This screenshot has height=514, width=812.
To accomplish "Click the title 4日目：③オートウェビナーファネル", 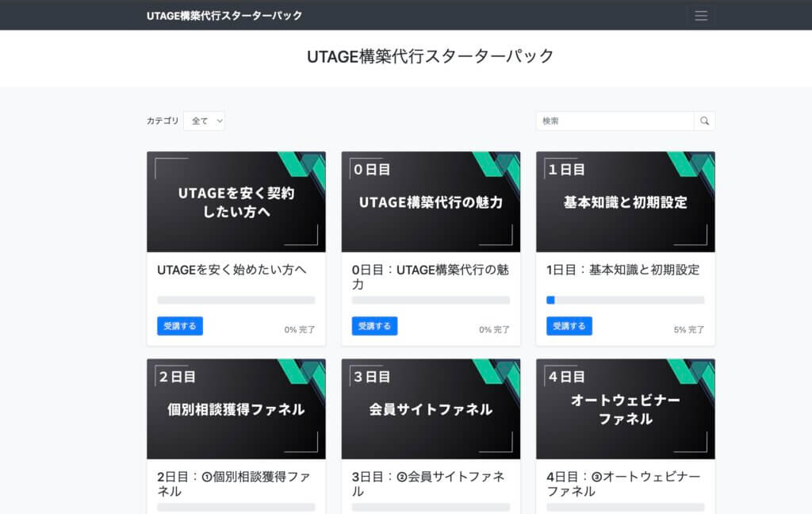I will pos(623,484).
